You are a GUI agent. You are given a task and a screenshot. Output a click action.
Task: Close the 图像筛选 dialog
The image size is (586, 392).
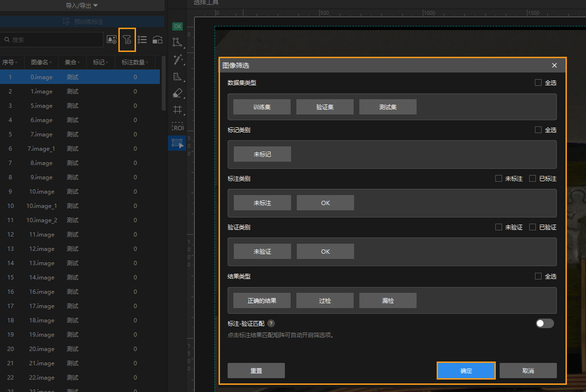point(555,65)
